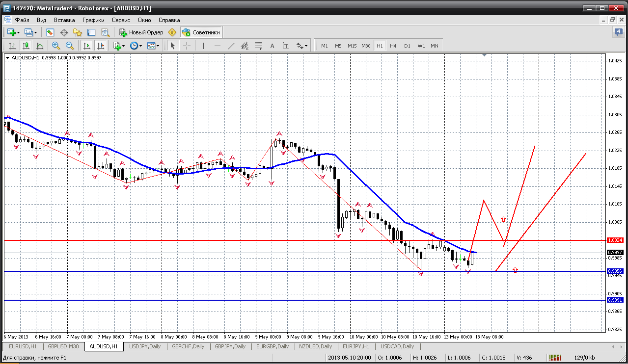Image resolution: width=628 pixels, height=364 pixels.
Task: Set timeframe to H4
Action: point(393,46)
